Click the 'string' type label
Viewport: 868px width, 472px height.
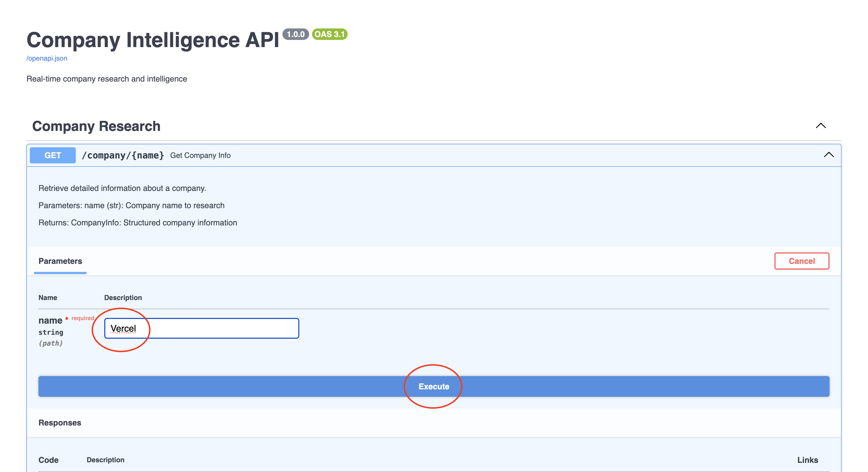coord(51,332)
